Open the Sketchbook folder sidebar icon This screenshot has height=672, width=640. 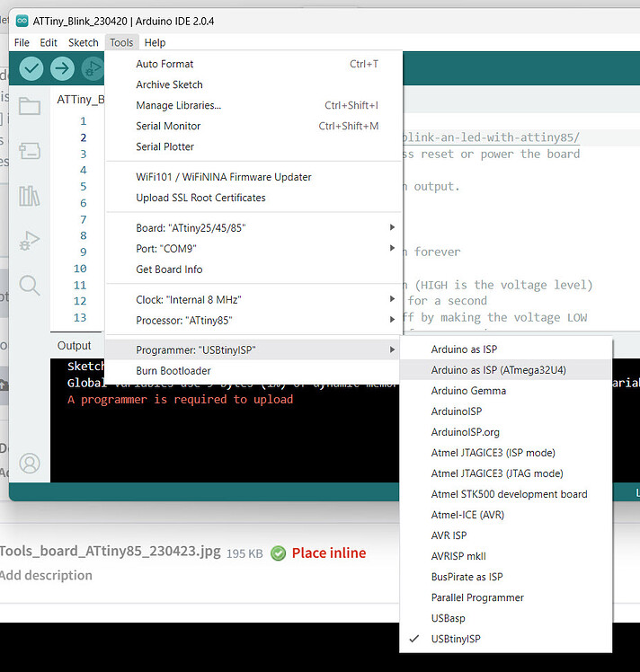click(30, 106)
